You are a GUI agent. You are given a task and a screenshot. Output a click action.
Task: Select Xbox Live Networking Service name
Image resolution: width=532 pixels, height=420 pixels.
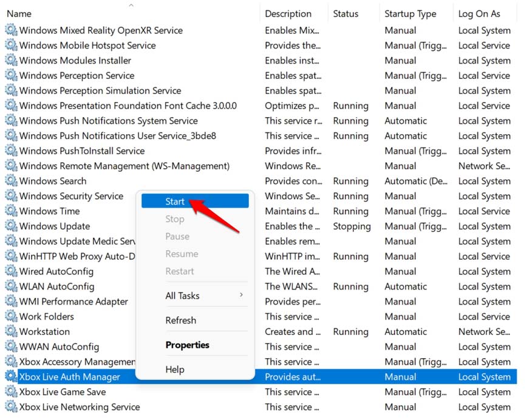[x=80, y=407]
